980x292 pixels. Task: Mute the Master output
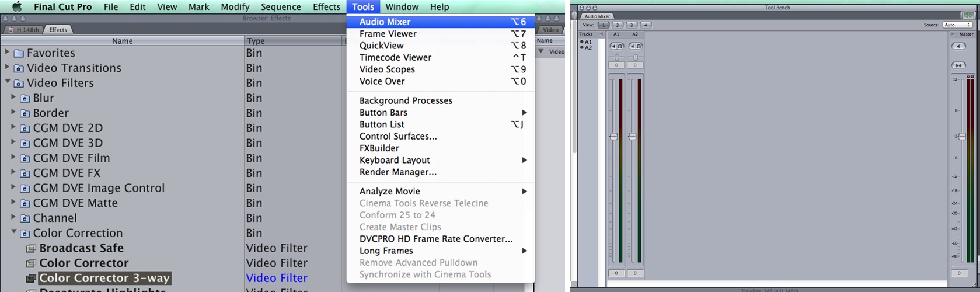958,46
